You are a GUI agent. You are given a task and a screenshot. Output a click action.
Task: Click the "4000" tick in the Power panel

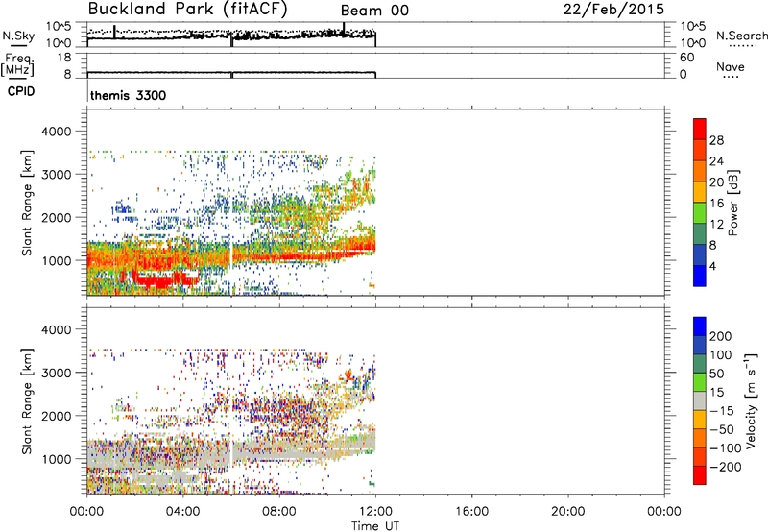click(56, 132)
